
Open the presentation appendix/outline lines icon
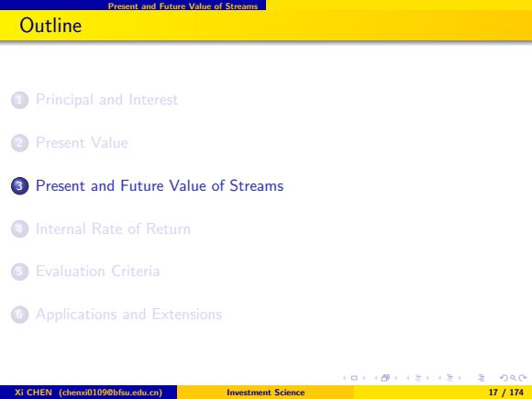pos(482,378)
